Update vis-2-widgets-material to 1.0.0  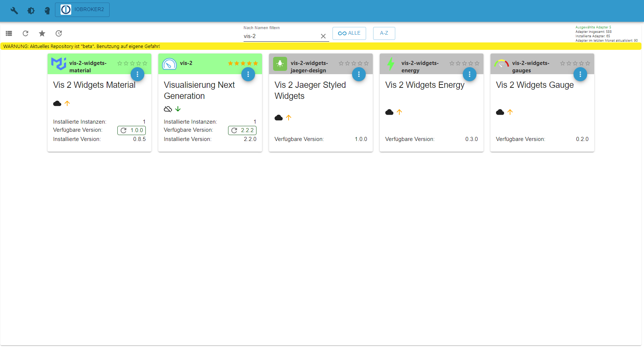click(131, 130)
